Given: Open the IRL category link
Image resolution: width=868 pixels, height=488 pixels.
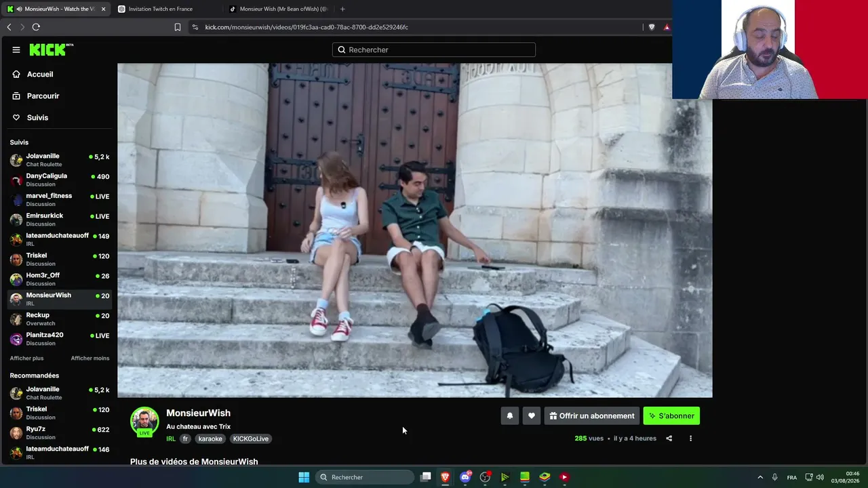Looking at the screenshot, I should coord(171,439).
